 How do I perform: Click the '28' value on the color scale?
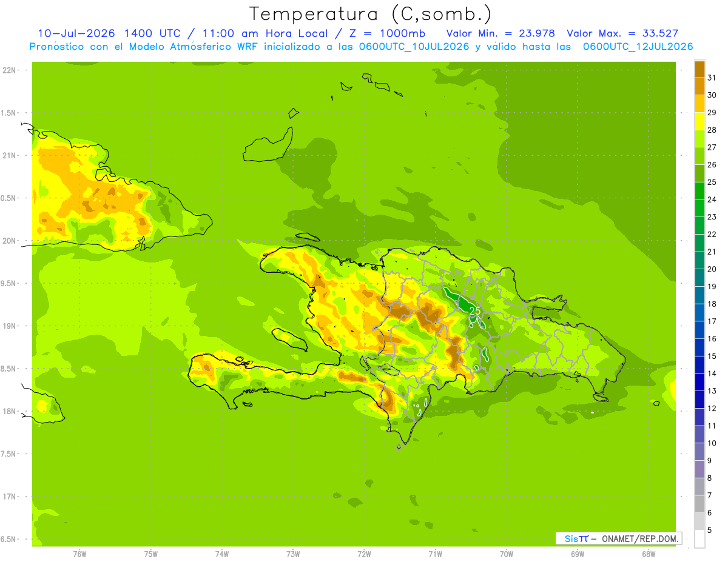pyautogui.click(x=712, y=130)
